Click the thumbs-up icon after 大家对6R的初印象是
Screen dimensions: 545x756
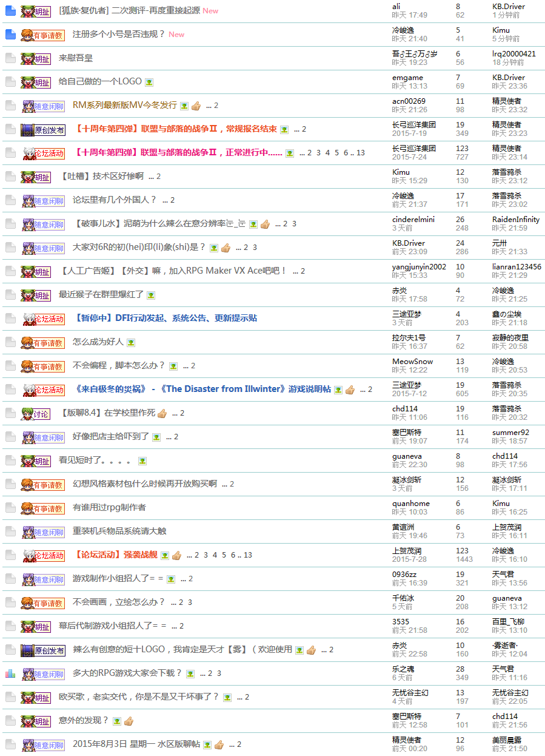point(226,248)
